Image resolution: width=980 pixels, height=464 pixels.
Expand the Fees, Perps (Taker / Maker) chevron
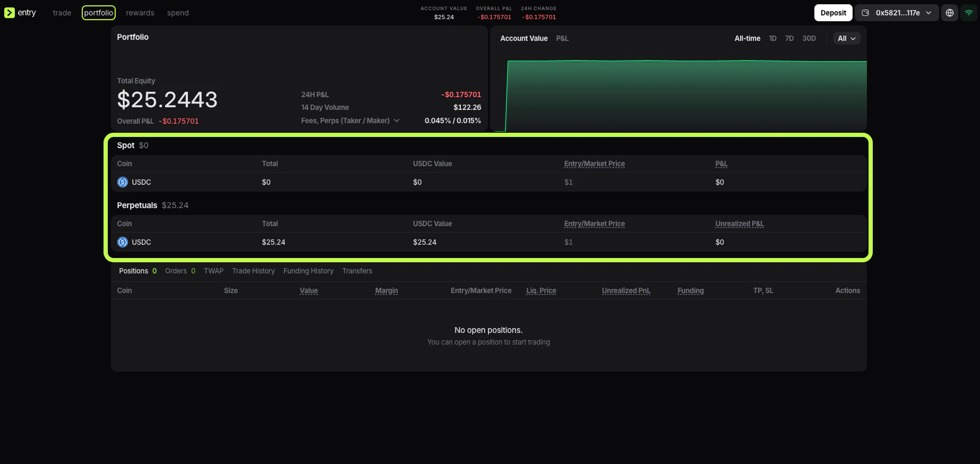[x=397, y=121]
